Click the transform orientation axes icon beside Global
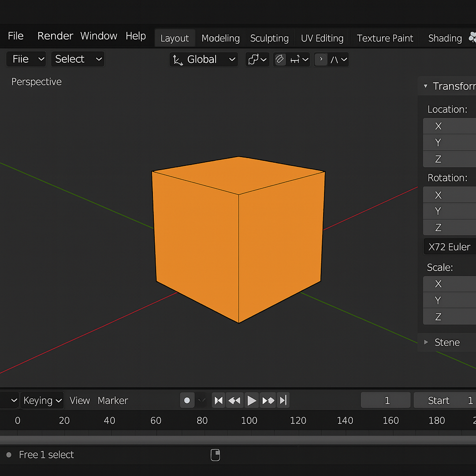 point(178,60)
